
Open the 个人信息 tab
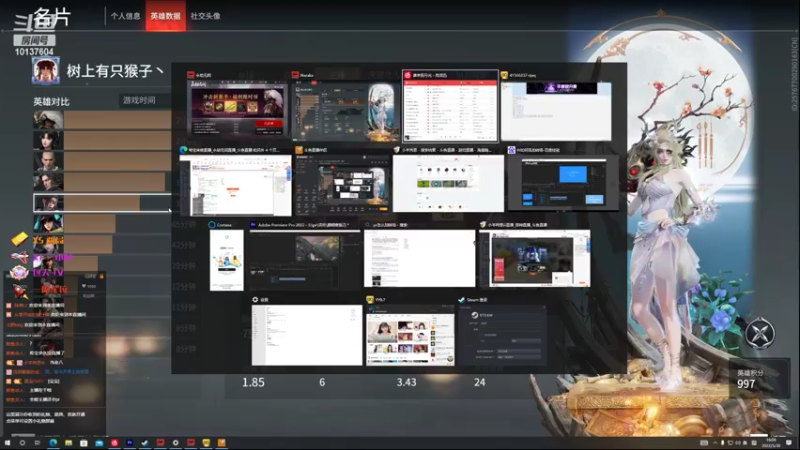(125, 16)
